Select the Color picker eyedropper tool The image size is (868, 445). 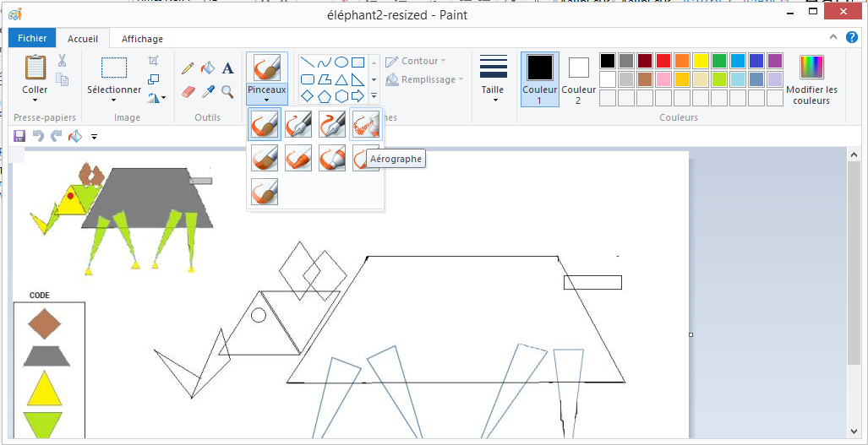[208, 91]
